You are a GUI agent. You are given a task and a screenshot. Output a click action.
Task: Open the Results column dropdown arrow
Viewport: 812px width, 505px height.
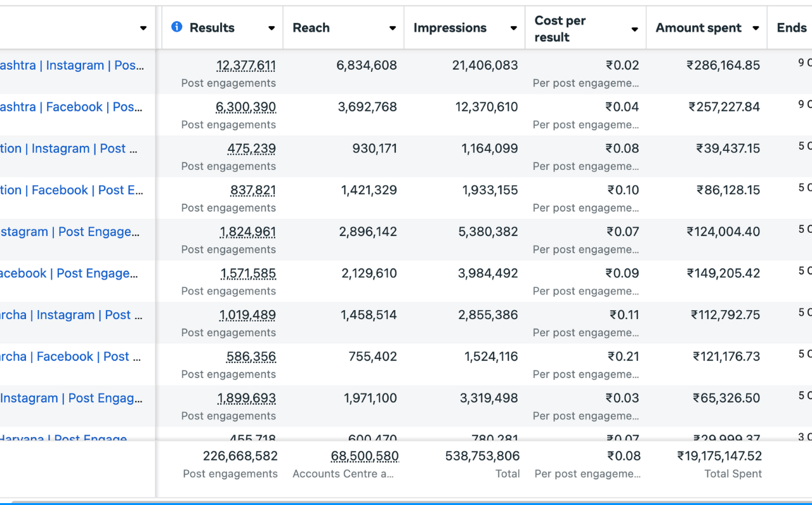pos(272,28)
